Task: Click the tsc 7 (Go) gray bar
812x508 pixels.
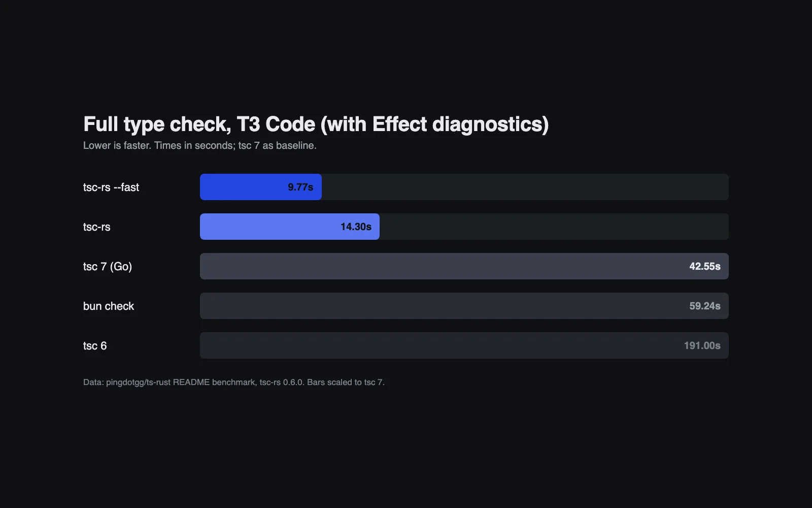Action: (x=464, y=266)
